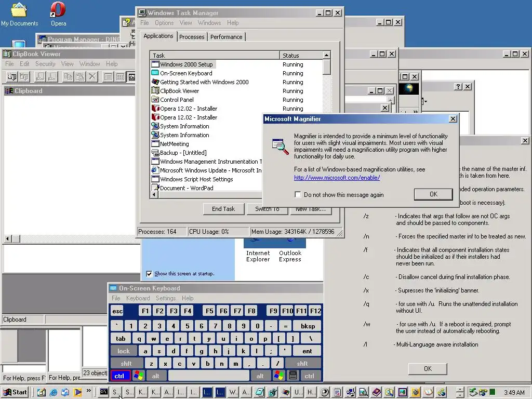532x399 pixels.
Task: Open Windows menu in Task Manager
Action: (209, 23)
